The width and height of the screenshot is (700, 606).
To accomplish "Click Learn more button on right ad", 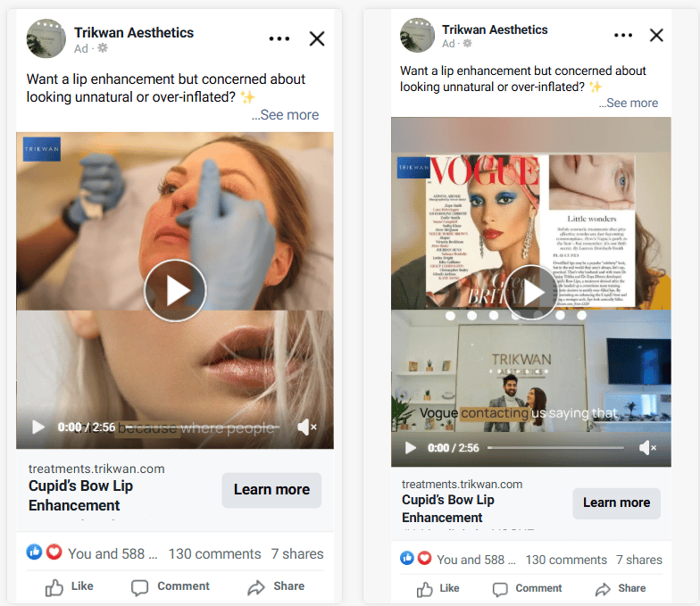I will (616, 503).
